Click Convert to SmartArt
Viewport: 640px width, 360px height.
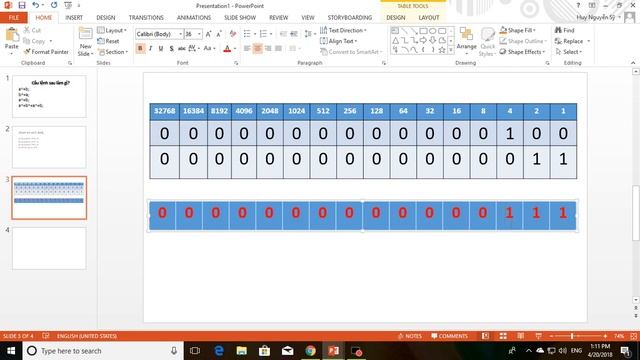tap(351, 52)
